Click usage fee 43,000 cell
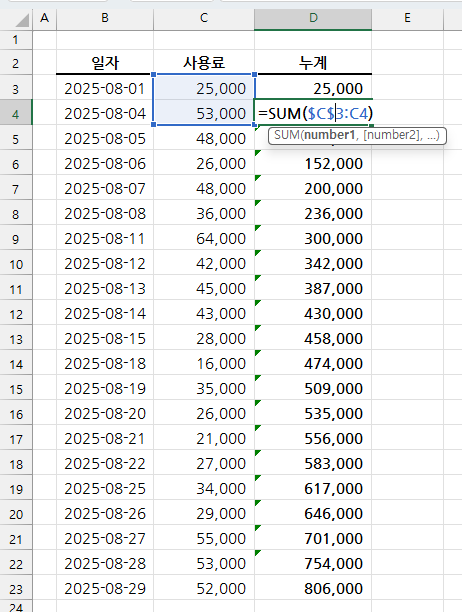 (204, 313)
